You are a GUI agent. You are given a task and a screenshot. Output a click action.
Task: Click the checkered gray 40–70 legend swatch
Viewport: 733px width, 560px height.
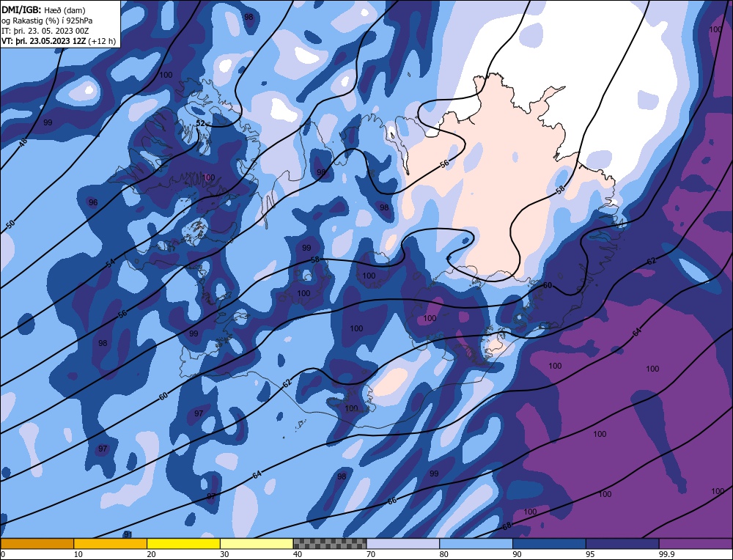point(330,543)
